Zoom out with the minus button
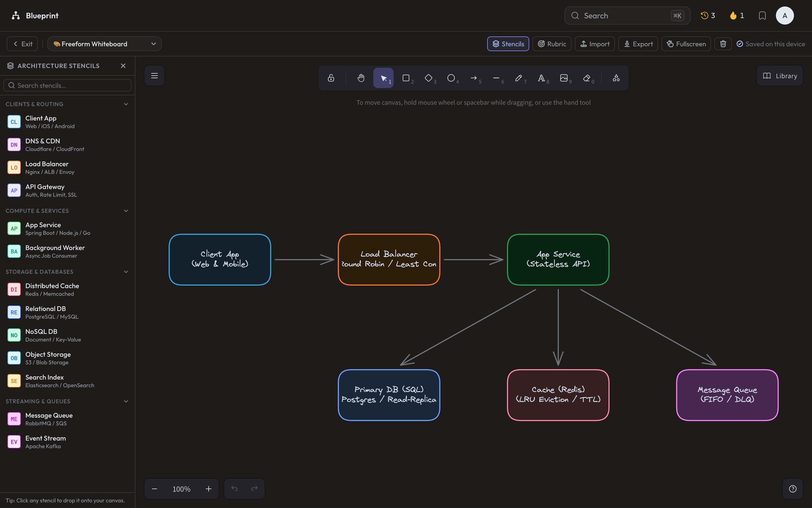Viewport: 812px width, 508px height. [154, 489]
